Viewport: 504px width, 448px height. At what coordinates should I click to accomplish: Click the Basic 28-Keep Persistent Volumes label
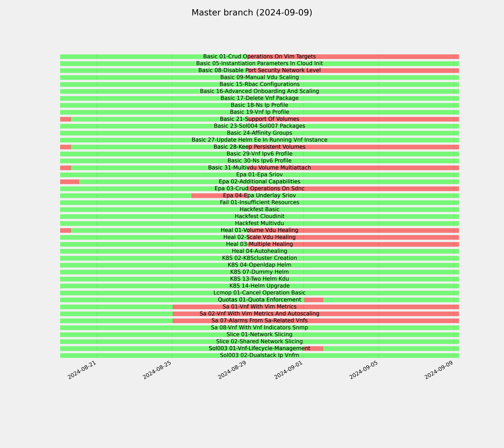tap(259, 147)
